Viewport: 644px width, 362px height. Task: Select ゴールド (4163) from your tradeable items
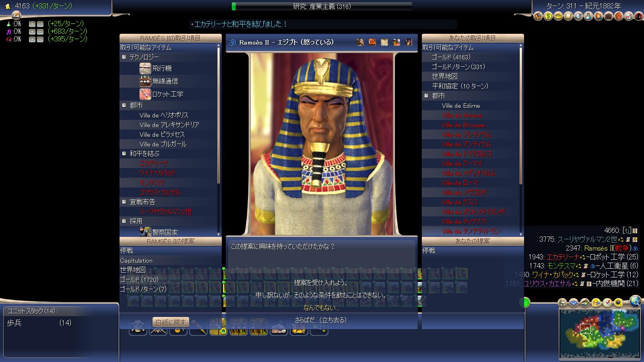point(451,57)
